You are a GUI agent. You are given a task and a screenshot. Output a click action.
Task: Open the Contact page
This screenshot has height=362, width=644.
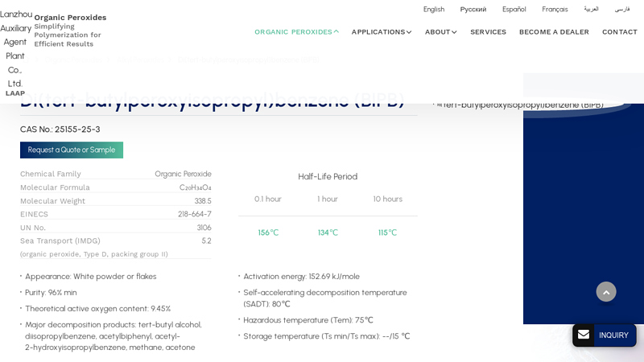click(620, 32)
